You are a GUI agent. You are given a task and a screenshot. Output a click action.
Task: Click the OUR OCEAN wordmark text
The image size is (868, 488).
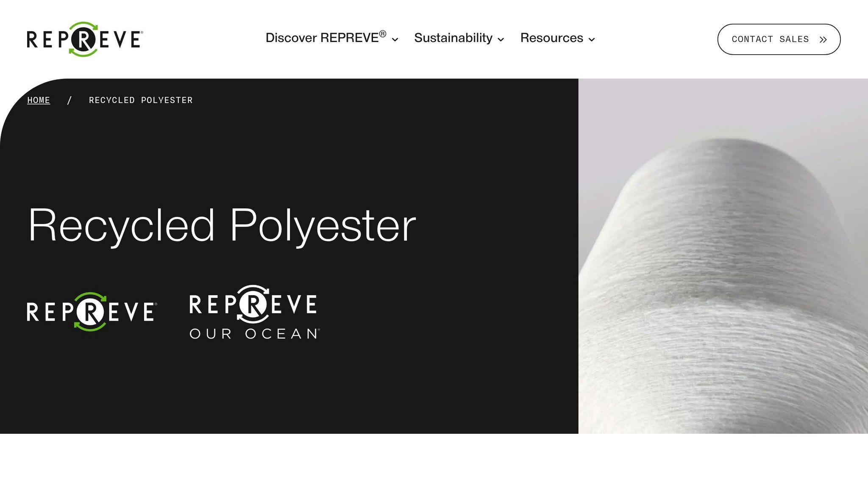pyautogui.click(x=255, y=334)
